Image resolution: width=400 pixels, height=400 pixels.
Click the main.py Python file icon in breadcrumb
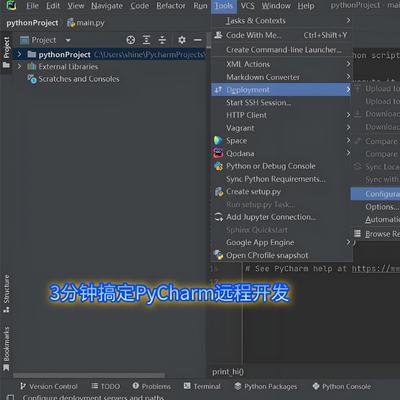coord(71,23)
